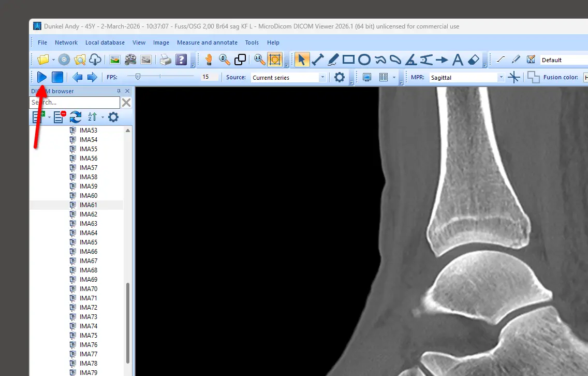The height and width of the screenshot is (376, 588).
Task: Toggle the MPR crosshair lines
Action: coord(513,77)
